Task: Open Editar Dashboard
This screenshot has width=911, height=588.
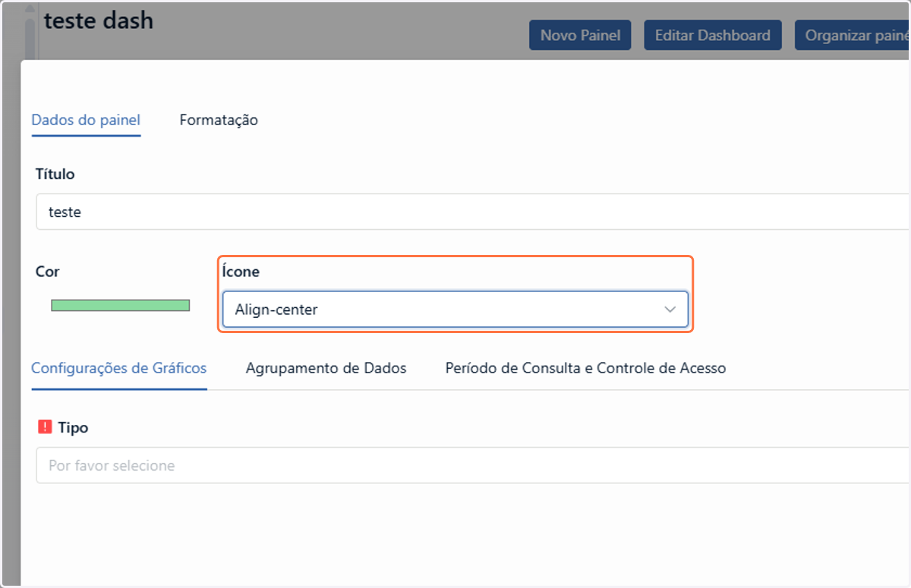Action: point(712,36)
